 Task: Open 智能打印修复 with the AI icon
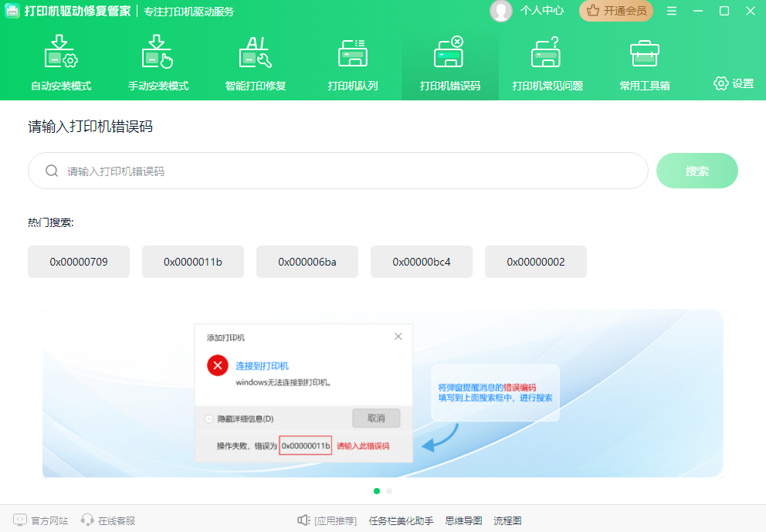[255, 62]
